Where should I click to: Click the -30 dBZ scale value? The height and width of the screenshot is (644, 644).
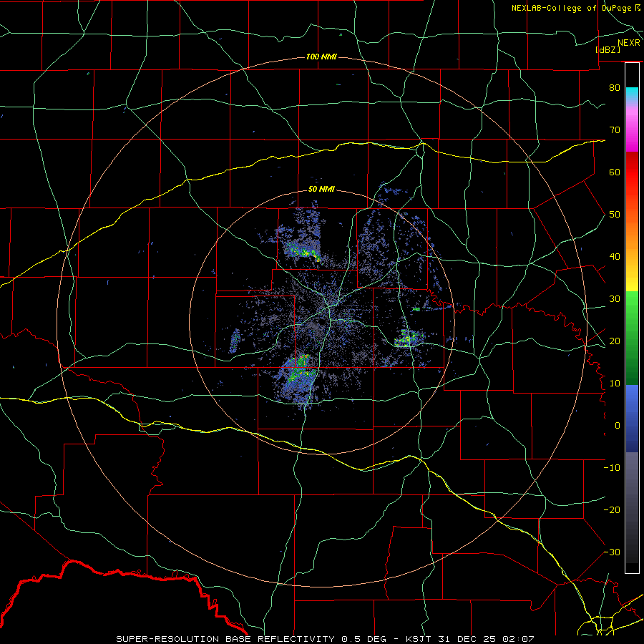612,552
